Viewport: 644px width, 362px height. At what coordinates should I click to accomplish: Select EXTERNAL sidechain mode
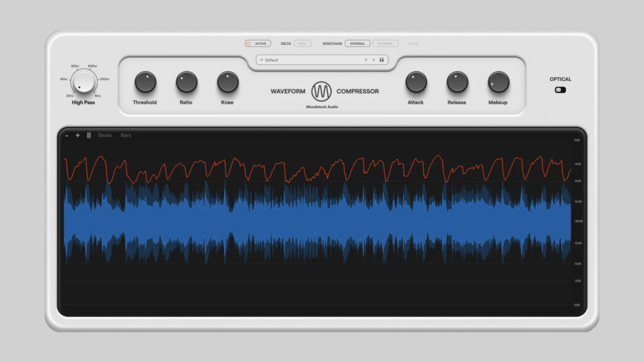[385, 43]
